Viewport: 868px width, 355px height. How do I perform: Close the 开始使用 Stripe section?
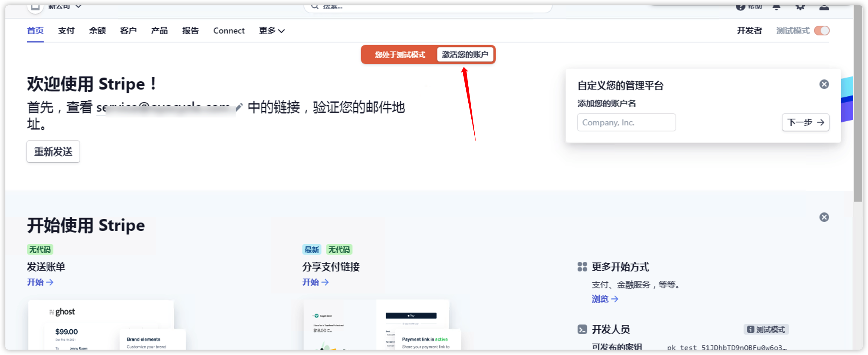(824, 217)
